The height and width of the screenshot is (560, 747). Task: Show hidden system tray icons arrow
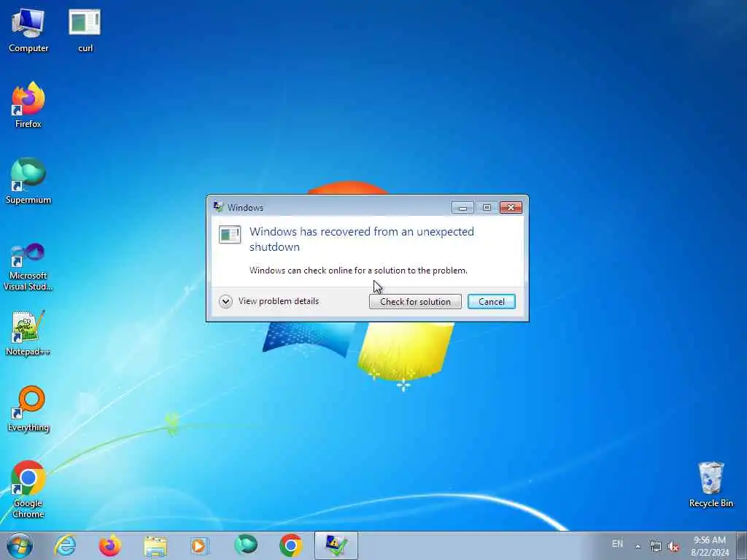point(638,546)
